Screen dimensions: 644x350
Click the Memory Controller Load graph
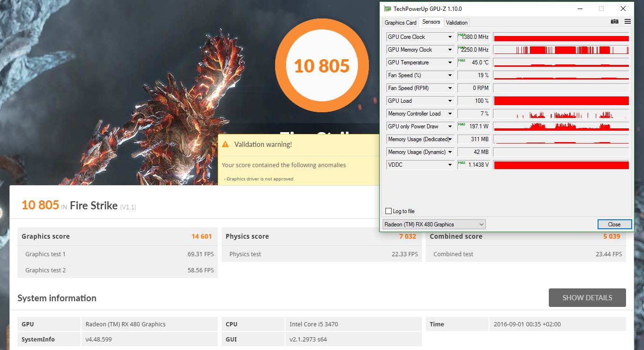click(561, 114)
